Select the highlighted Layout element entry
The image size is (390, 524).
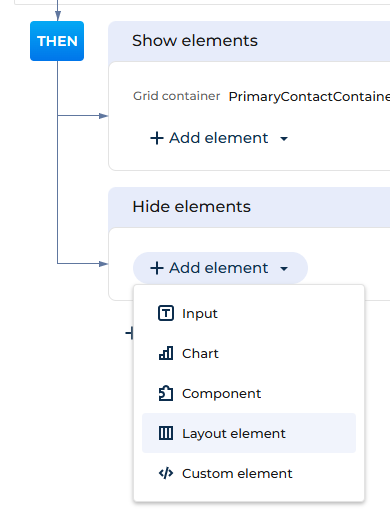(x=249, y=433)
